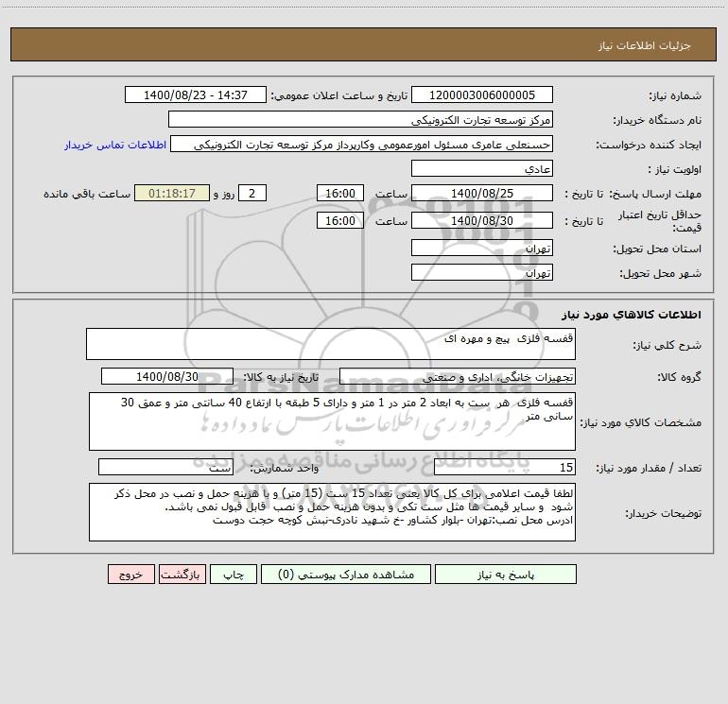728x704 pixels.
Task: Click the buyer notes text area
Action: pyautogui.click(x=332, y=512)
